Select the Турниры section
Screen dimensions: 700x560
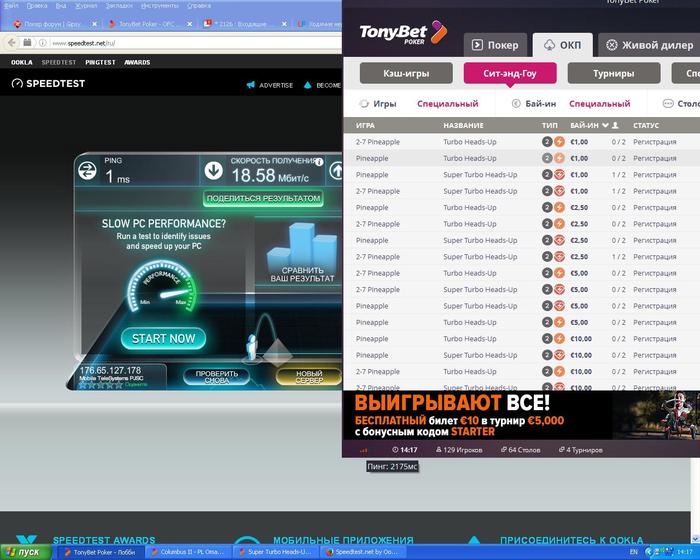[x=614, y=73]
